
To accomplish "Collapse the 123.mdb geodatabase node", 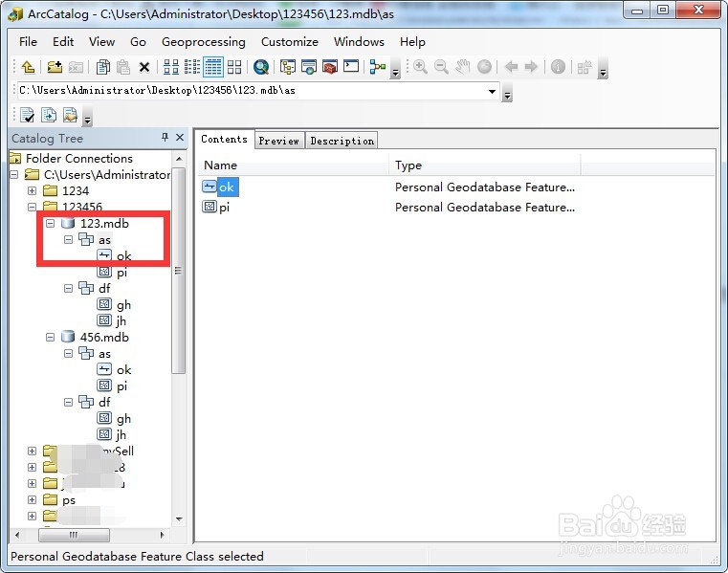I will pyautogui.click(x=50, y=223).
